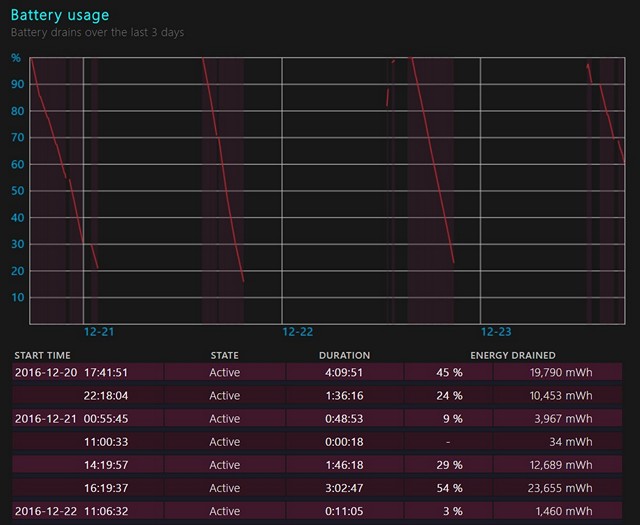Click the '34 mWh' value
Screen dimensions: 640x525
click(x=571, y=442)
